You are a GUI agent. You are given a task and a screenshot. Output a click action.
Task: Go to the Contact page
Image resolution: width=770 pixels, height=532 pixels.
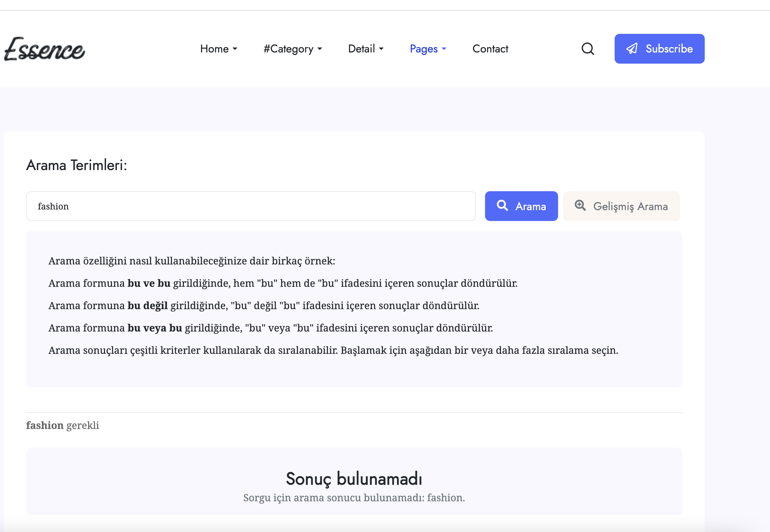click(490, 49)
